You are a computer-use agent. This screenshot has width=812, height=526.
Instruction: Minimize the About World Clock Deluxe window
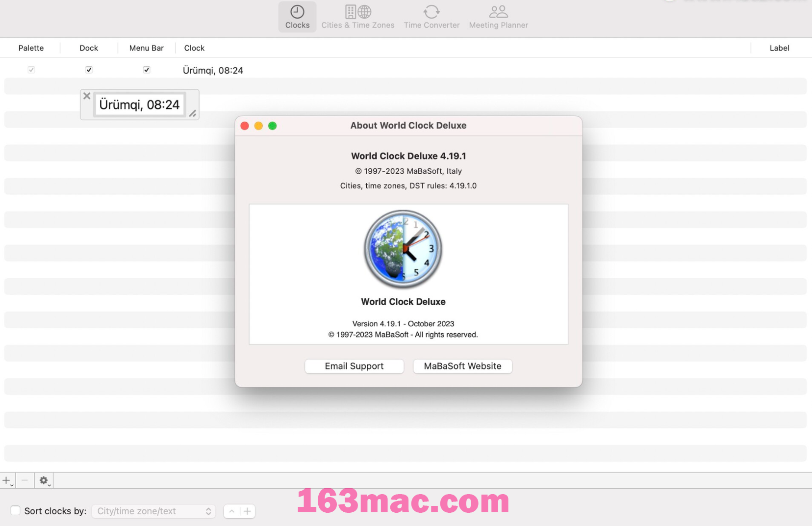pyautogui.click(x=258, y=126)
